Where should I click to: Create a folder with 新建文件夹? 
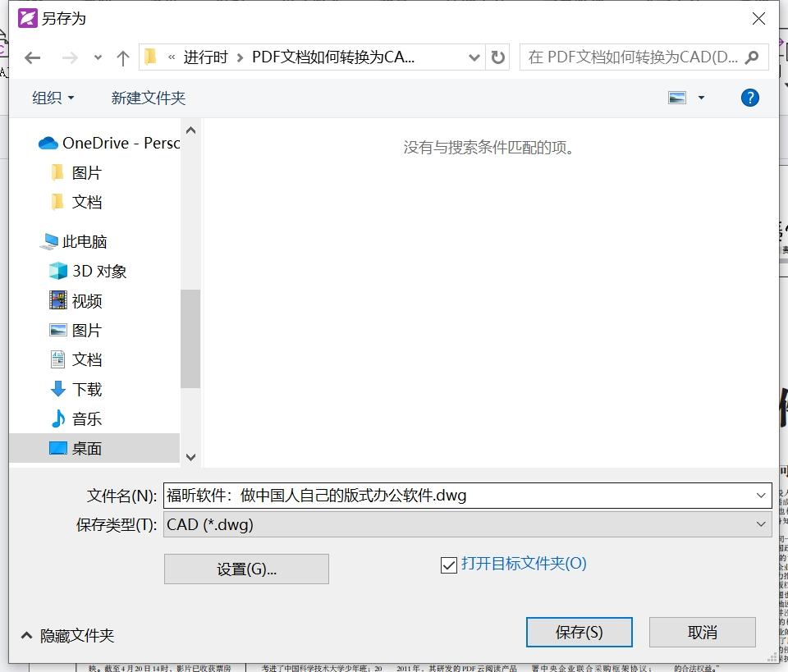pos(149,98)
